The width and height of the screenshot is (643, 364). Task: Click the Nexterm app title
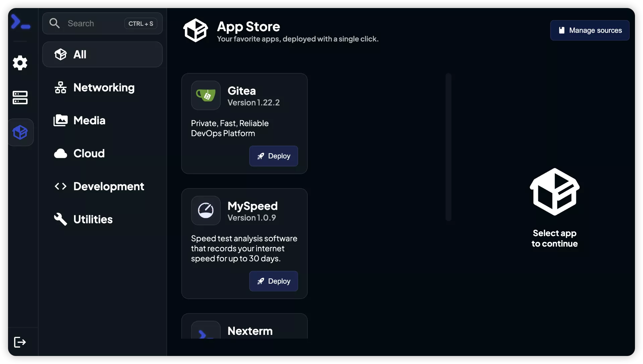pyautogui.click(x=250, y=331)
